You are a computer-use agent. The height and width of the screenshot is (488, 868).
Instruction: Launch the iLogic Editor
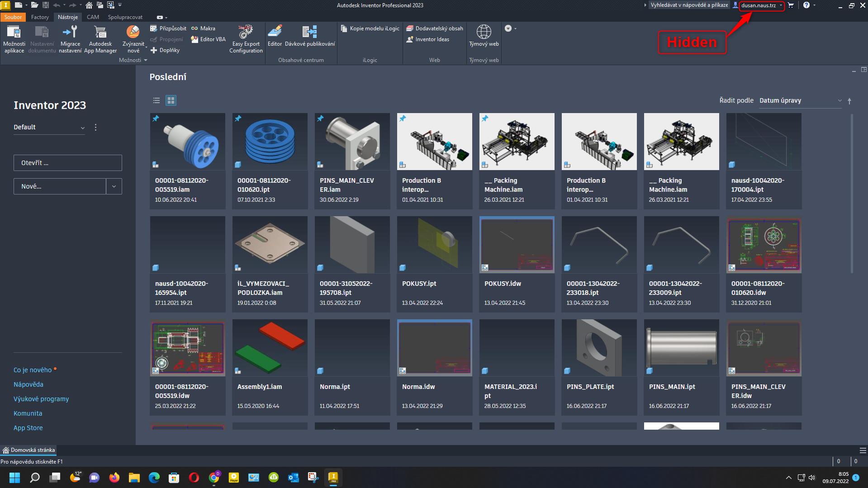(275, 36)
